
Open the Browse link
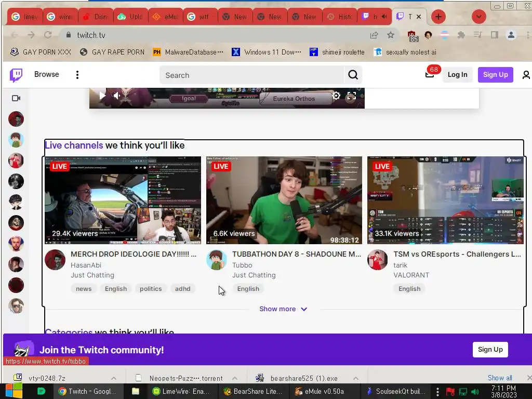[46, 74]
